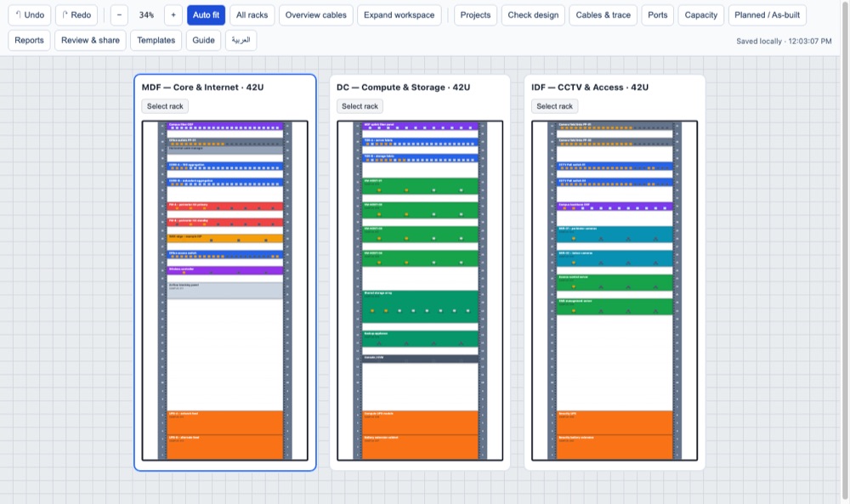Open the Templates library
The width and height of the screenshot is (850, 504).
156,40
